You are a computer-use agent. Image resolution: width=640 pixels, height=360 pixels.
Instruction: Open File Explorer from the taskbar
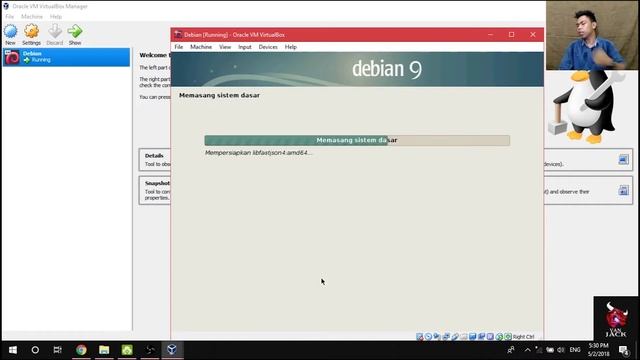point(104,350)
